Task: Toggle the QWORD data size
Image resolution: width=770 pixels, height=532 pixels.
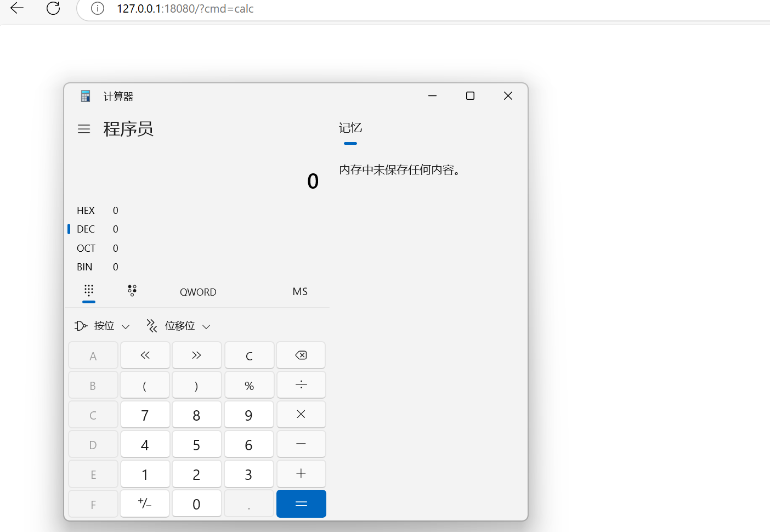Action: pyautogui.click(x=198, y=292)
